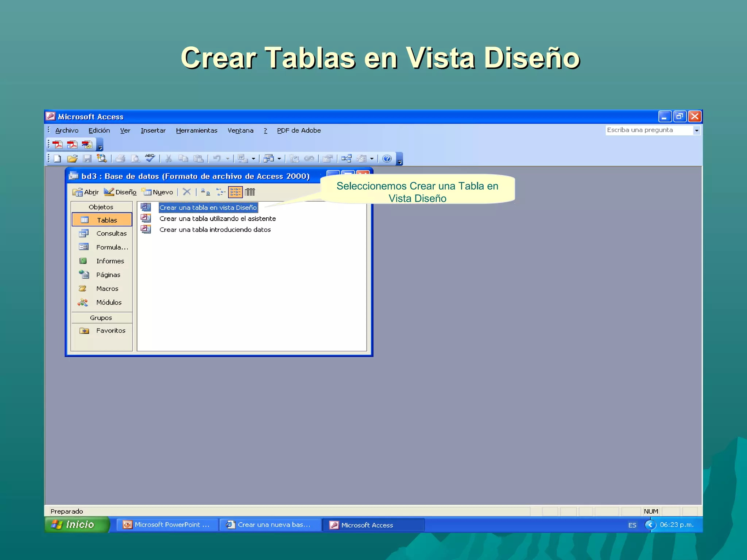Viewport: 747px width, 560px height.
Task: Click the New database toolbar icon
Action: point(57,159)
